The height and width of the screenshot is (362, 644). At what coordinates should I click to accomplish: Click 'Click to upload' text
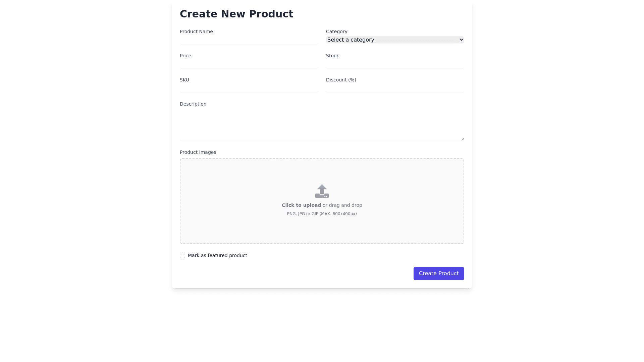[301, 205]
